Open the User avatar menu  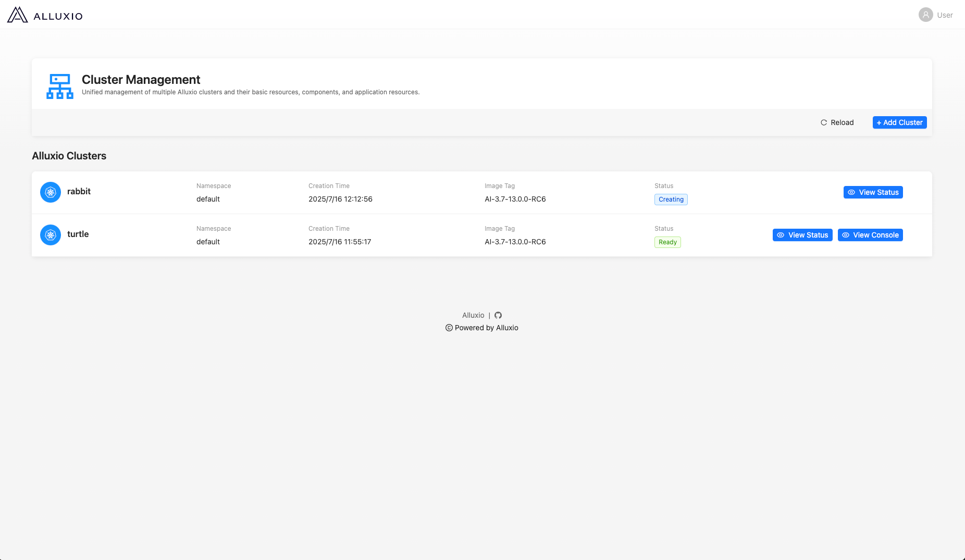coord(925,15)
